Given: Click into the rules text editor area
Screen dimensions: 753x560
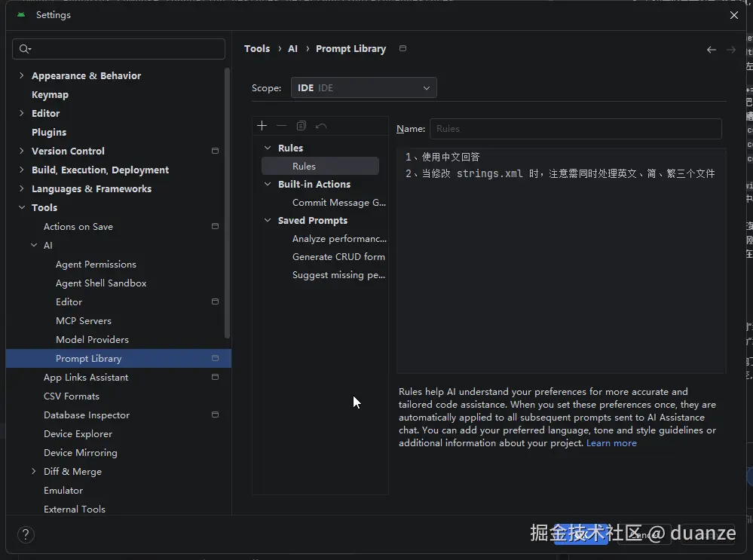Looking at the screenshot, I should [x=561, y=262].
